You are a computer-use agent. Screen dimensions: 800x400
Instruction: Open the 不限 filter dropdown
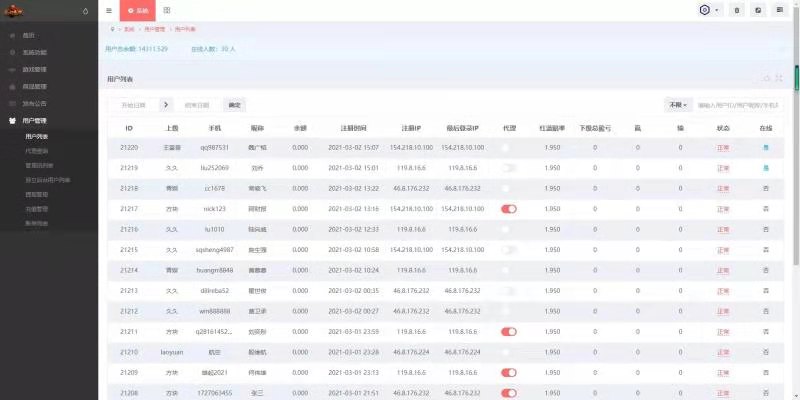click(677, 104)
